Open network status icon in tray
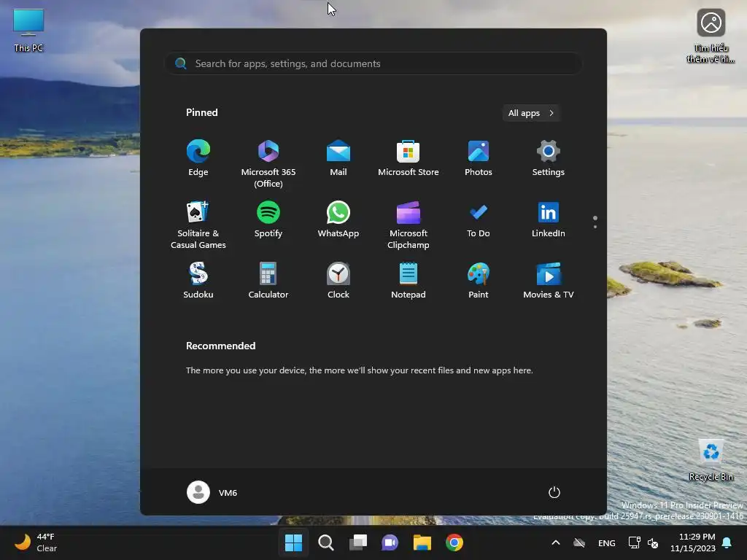The height and width of the screenshot is (560, 747). (x=634, y=542)
